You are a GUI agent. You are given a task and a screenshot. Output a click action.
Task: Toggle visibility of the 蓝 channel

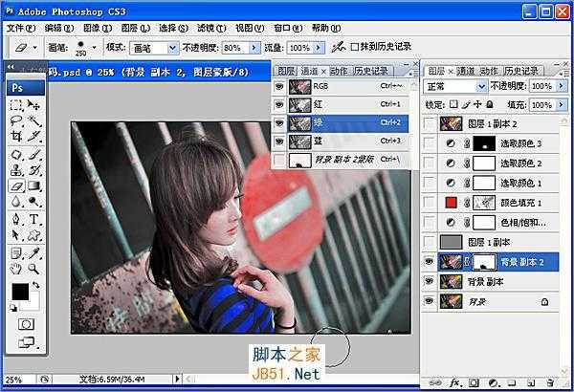pyautogui.click(x=279, y=142)
